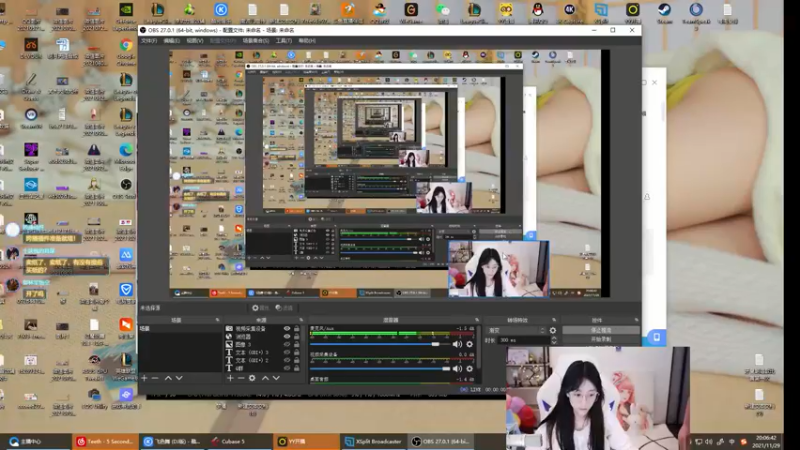Remove selected source with the minus icon

241,378
